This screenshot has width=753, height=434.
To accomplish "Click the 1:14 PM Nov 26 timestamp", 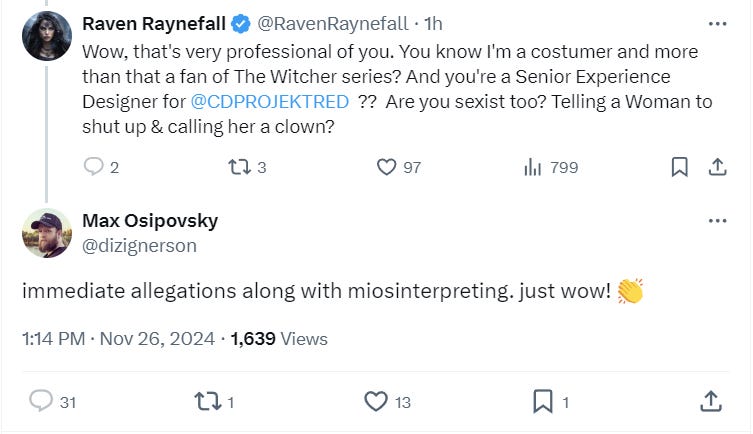I will (x=118, y=339).
